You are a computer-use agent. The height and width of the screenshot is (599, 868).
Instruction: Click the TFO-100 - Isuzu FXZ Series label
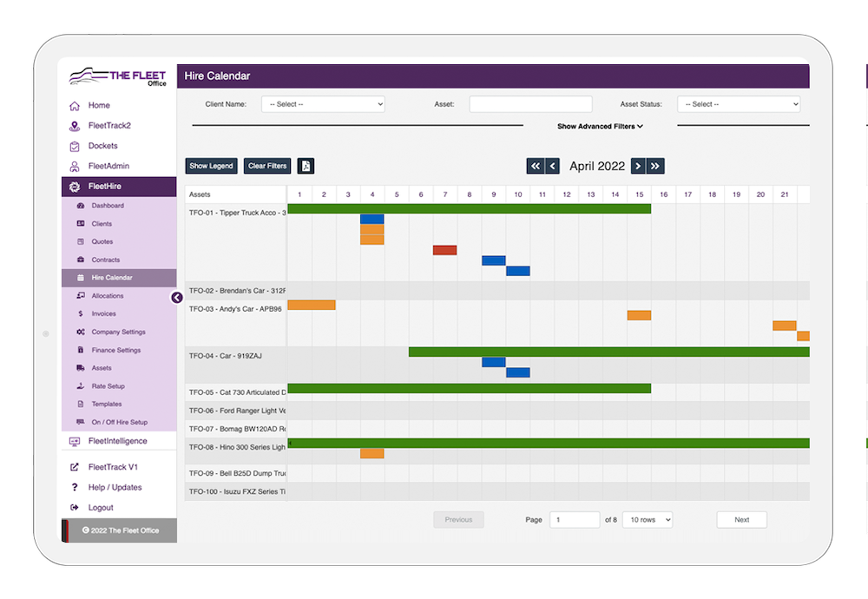pos(237,491)
